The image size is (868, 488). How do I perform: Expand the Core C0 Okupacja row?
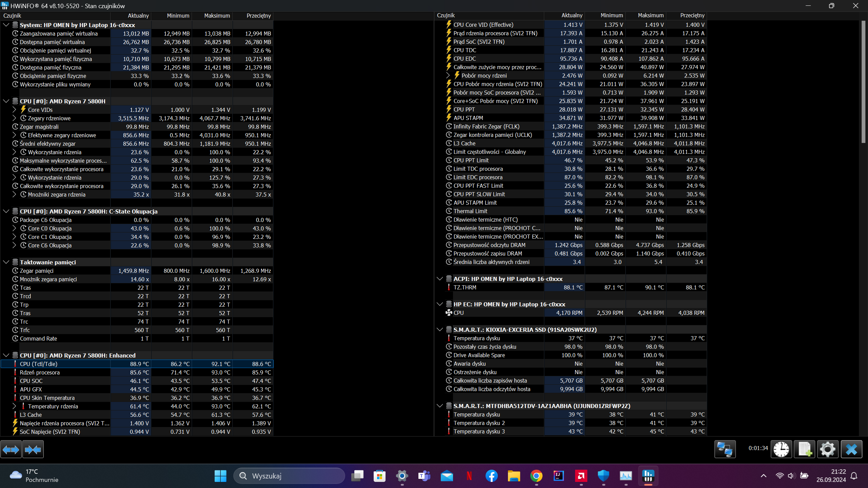pyautogui.click(x=14, y=228)
